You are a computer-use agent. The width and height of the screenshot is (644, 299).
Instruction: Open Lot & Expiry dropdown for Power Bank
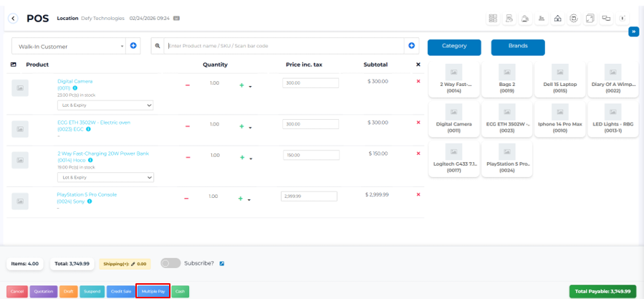(x=105, y=177)
